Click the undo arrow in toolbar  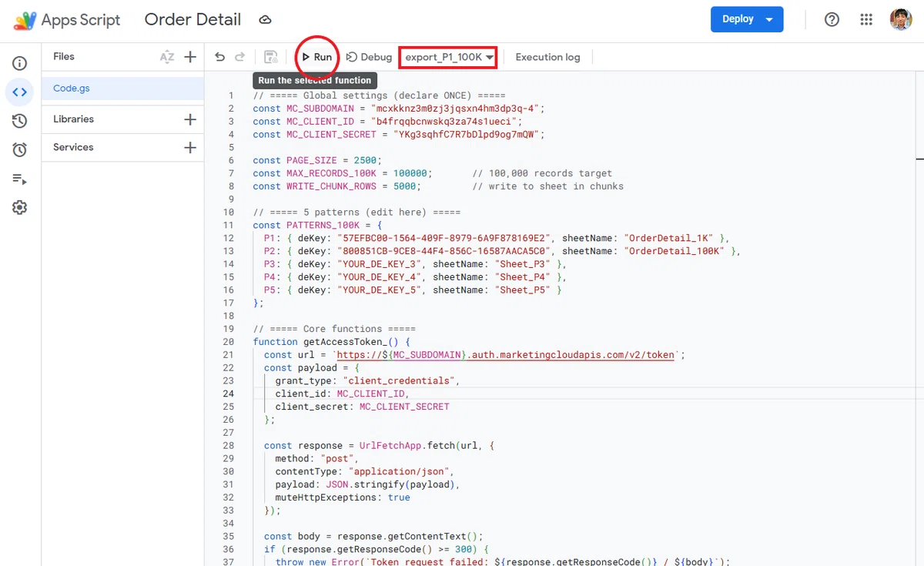[220, 57]
